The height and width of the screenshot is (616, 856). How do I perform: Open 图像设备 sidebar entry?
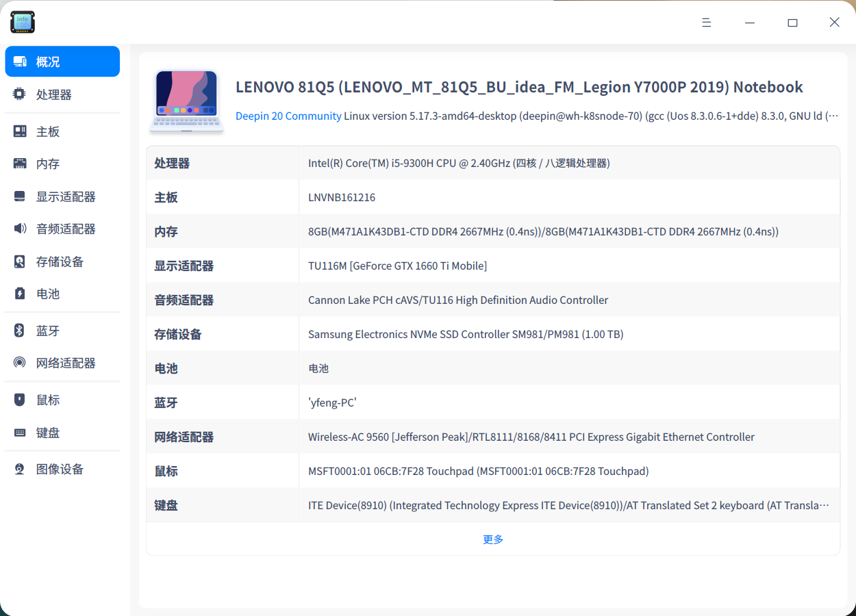62,469
